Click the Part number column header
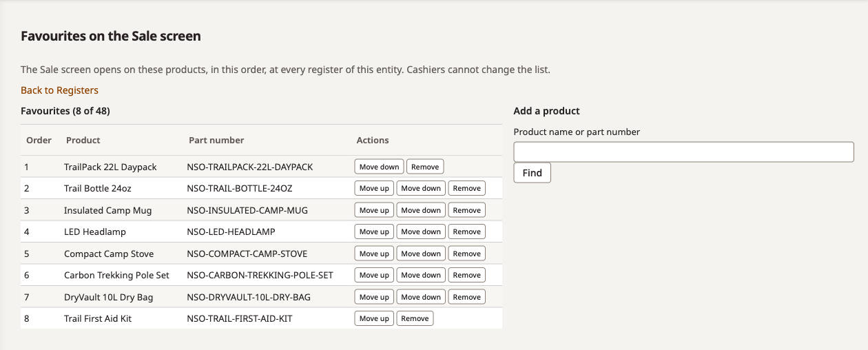Image resolution: width=868 pixels, height=350 pixels. point(216,140)
